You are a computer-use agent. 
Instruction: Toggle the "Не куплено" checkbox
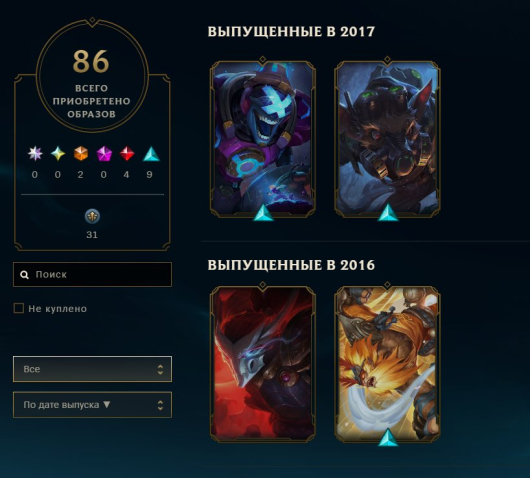(x=19, y=308)
